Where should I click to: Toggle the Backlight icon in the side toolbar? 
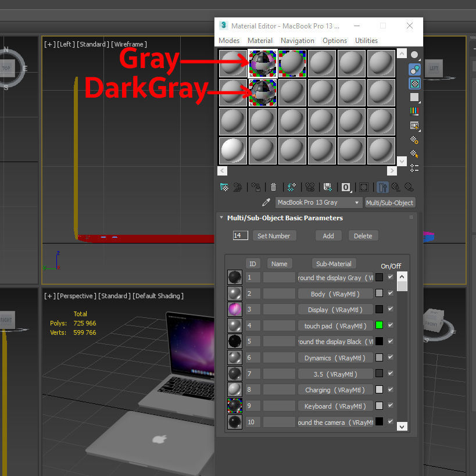pos(414,70)
